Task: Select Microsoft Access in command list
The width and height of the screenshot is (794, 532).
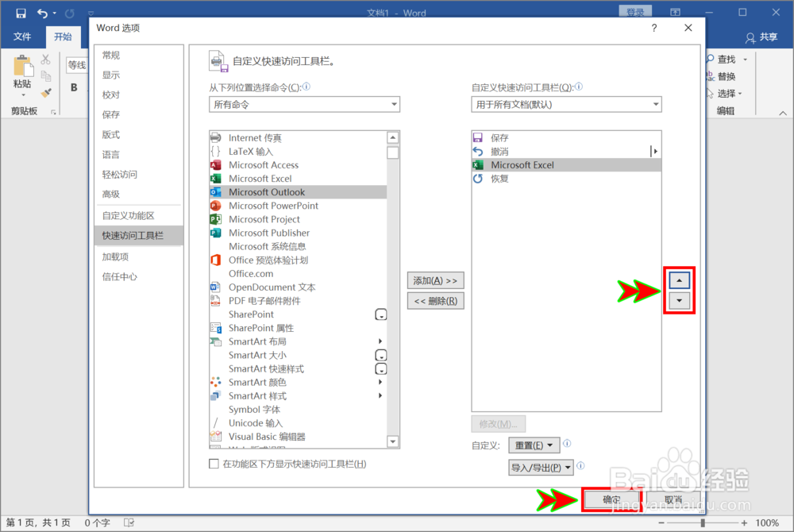Action: tap(298, 165)
